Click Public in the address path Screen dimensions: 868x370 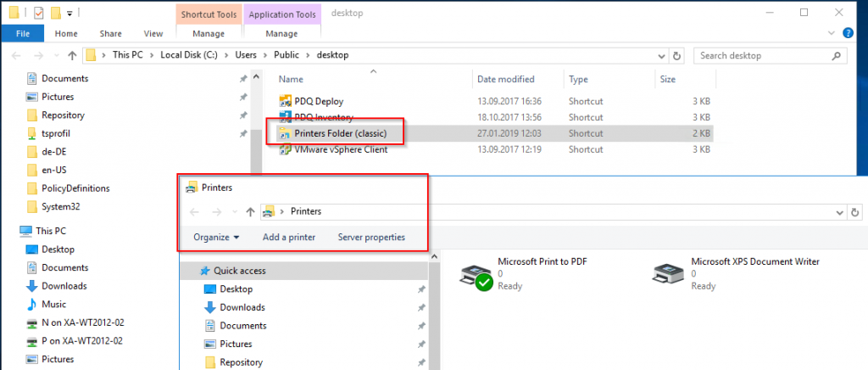coord(287,55)
